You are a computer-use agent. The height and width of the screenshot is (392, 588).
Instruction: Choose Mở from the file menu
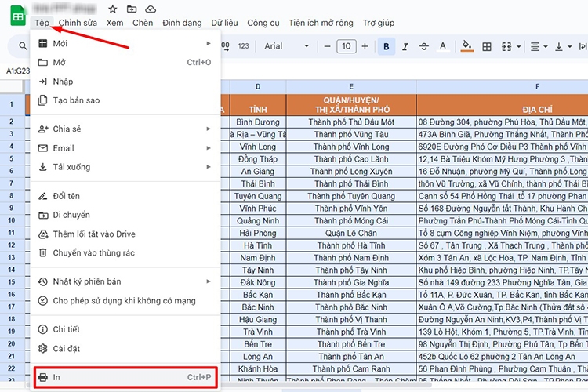125,62
